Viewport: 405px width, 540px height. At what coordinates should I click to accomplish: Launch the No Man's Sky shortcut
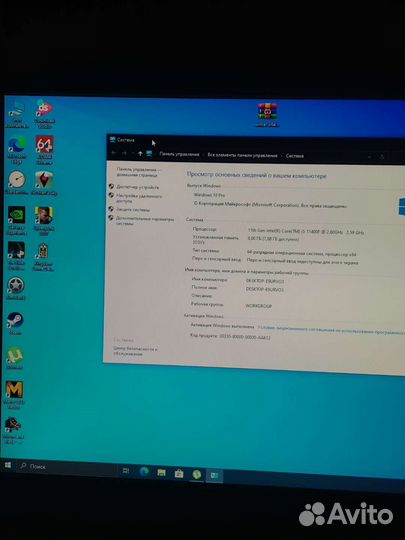[x=44, y=183]
